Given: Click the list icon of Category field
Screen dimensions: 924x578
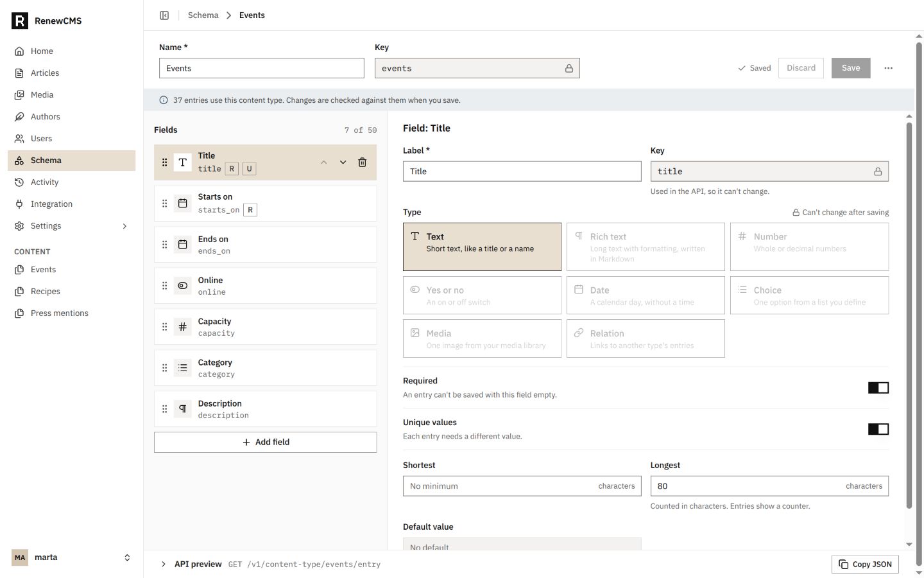Looking at the screenshot, I should click(x=183, y=368).
